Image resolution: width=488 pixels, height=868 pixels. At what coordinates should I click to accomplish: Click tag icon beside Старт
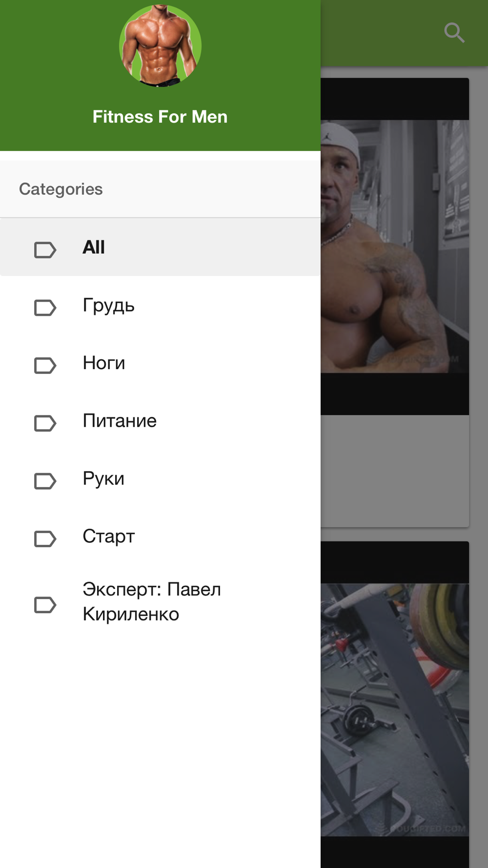[45, 538]
